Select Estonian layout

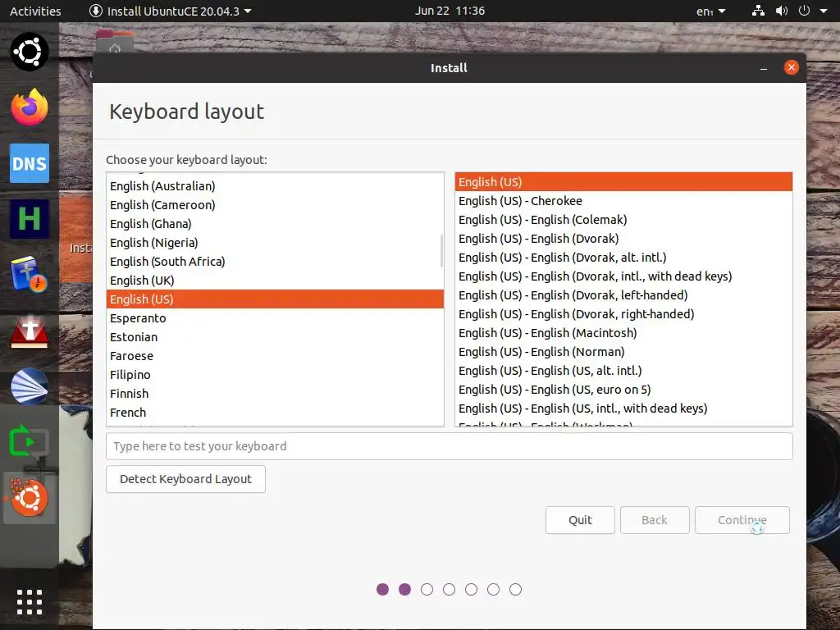click(275, 337)
